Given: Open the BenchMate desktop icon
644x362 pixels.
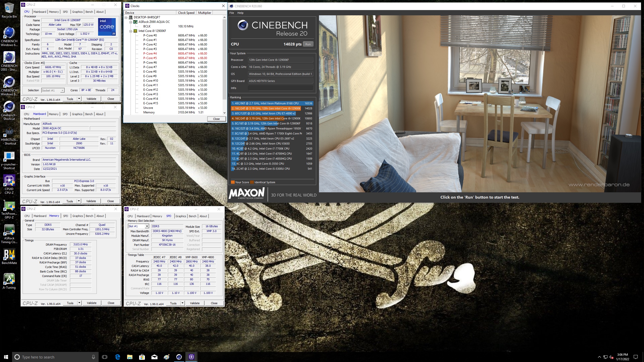Looking at the screenshot, I should 9,256.
